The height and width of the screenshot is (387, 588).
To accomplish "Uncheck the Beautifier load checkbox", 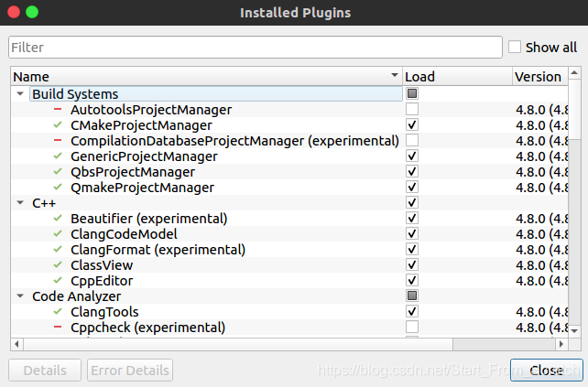I will tap(412, 218).
